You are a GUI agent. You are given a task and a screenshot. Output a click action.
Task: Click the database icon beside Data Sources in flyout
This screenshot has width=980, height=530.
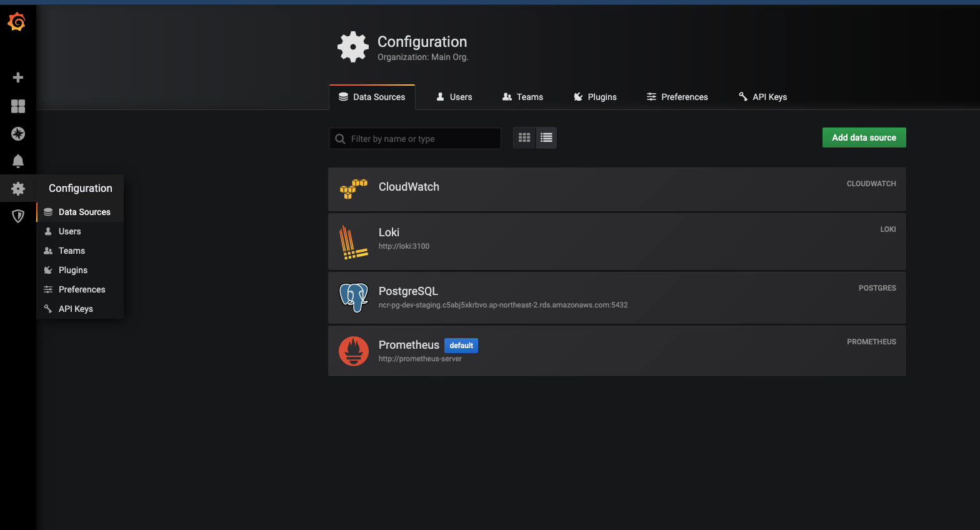click(x=48, y=212)
